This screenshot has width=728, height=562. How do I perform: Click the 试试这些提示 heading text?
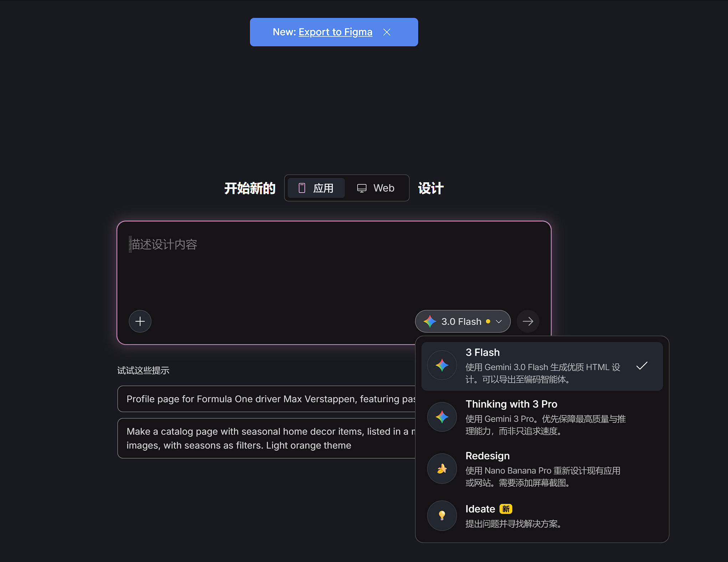[x=143, y=371]
